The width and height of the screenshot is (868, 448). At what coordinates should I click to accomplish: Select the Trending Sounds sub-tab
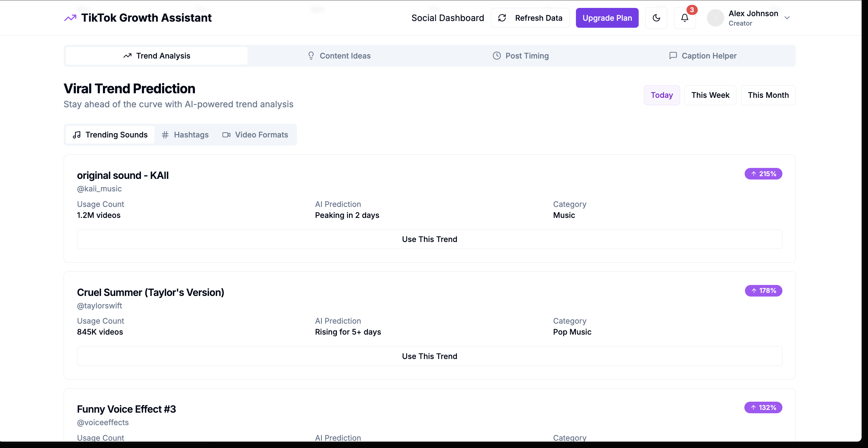(110, 135)
